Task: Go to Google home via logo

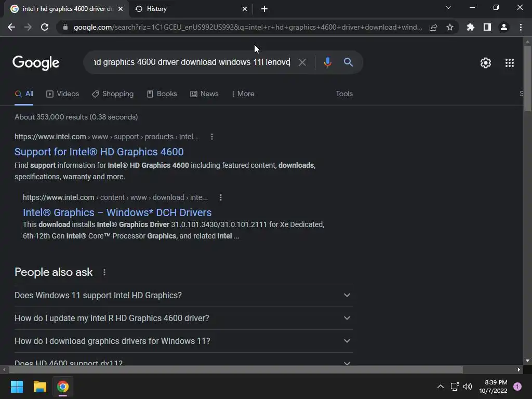Action: [36, 63]
